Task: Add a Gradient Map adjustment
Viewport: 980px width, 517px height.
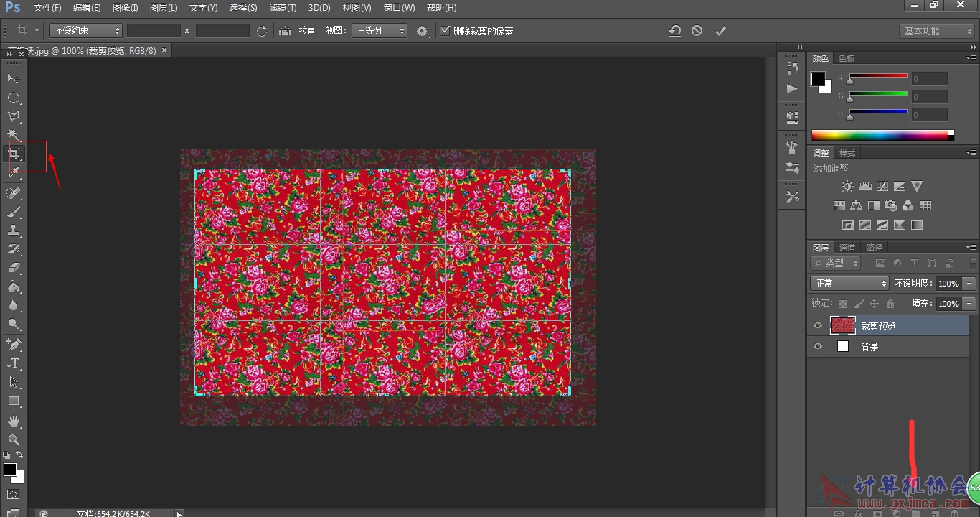Action: tap(916, 225)
